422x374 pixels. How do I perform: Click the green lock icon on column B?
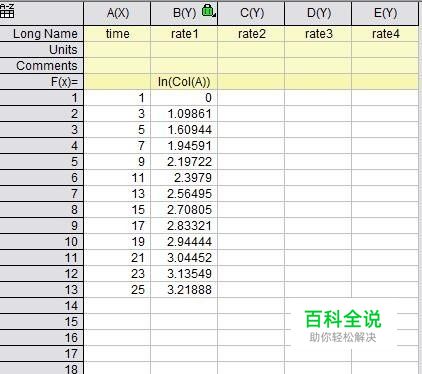click(208, 11)
